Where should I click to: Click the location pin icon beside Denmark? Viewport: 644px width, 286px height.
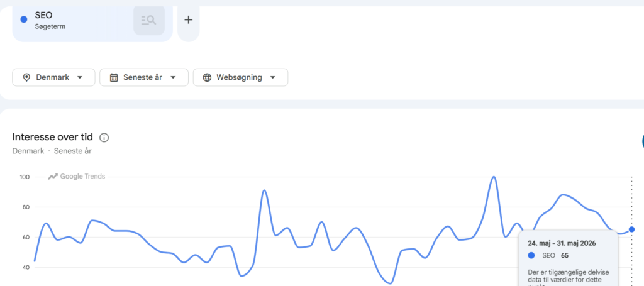pyautogui.click(x=26, y=77)
